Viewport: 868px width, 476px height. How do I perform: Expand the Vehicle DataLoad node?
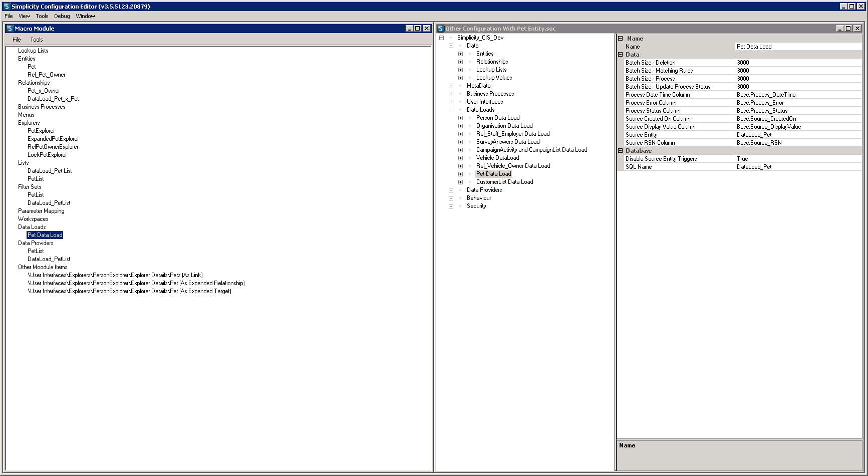[460, 158]
